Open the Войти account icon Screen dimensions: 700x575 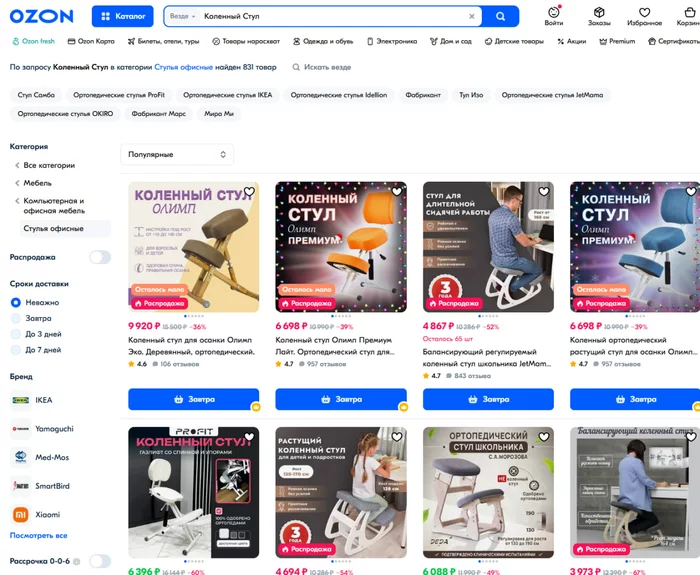[x=554, y=16]
